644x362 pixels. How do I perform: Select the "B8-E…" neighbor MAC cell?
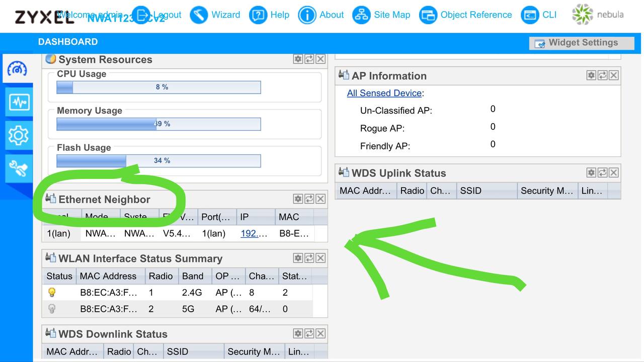pyautogui.click(x=294, y=233)
